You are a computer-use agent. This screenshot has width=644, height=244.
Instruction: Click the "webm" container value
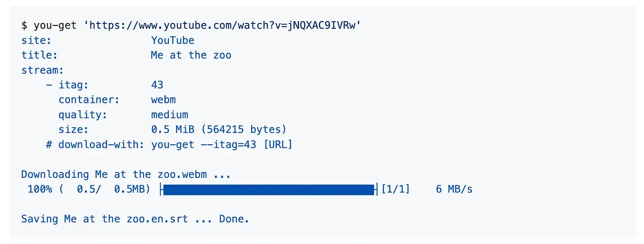(x=163, y=100)
